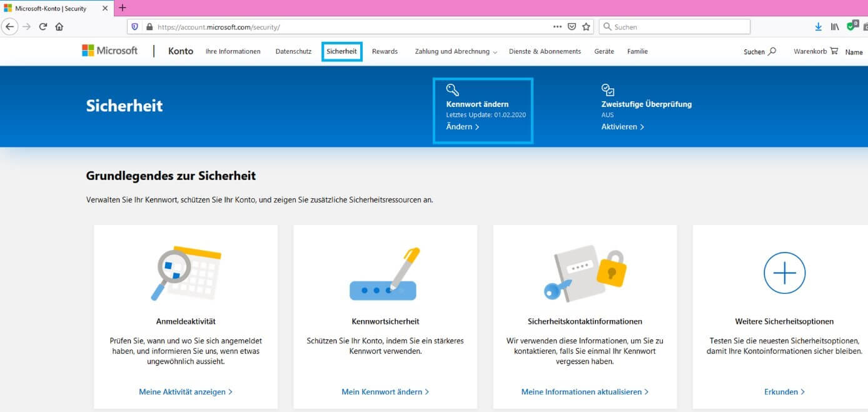The height and width of the screenshot is (412, 868).
Task: Click the browser Suchen search field
Action: click(x=675, y=27)
